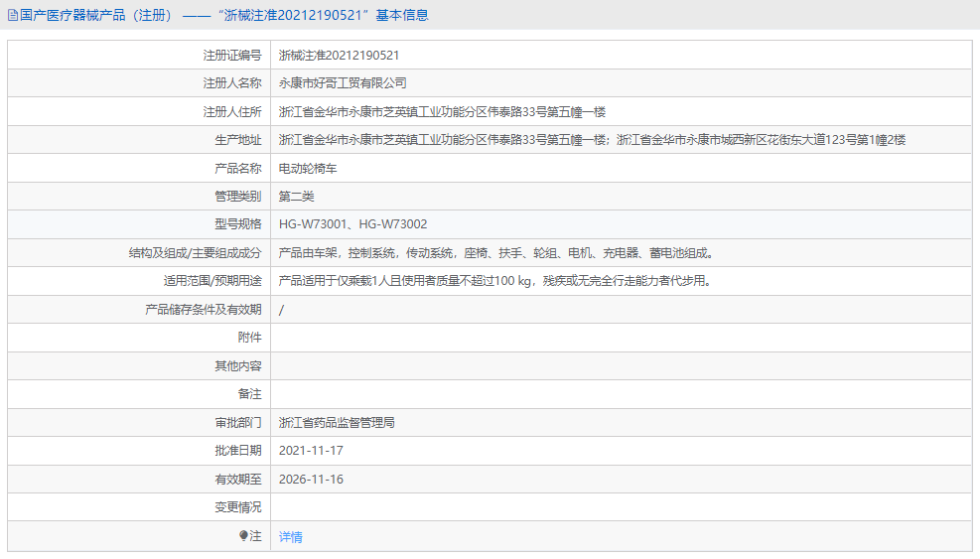Image resolution: width=980 pixels, height=559 pixels.
Task: Click the 审批部门 label
Action: pos(238,423)
